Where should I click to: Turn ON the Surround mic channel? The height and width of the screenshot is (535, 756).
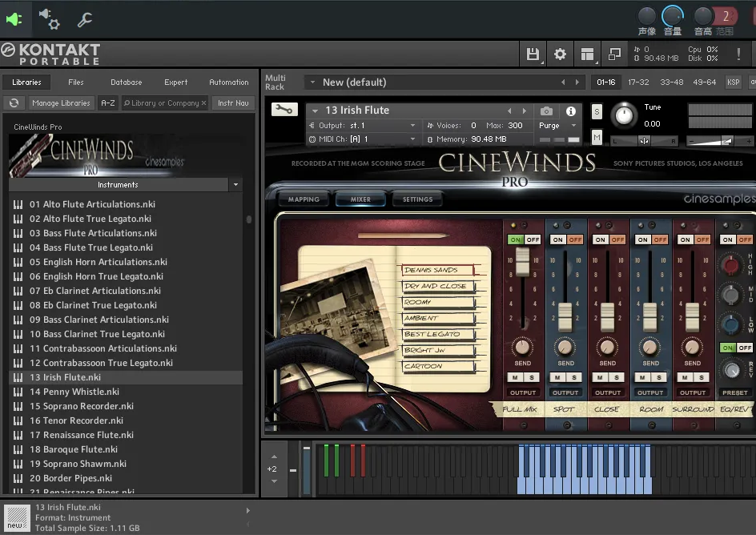(x=686, y=239)
